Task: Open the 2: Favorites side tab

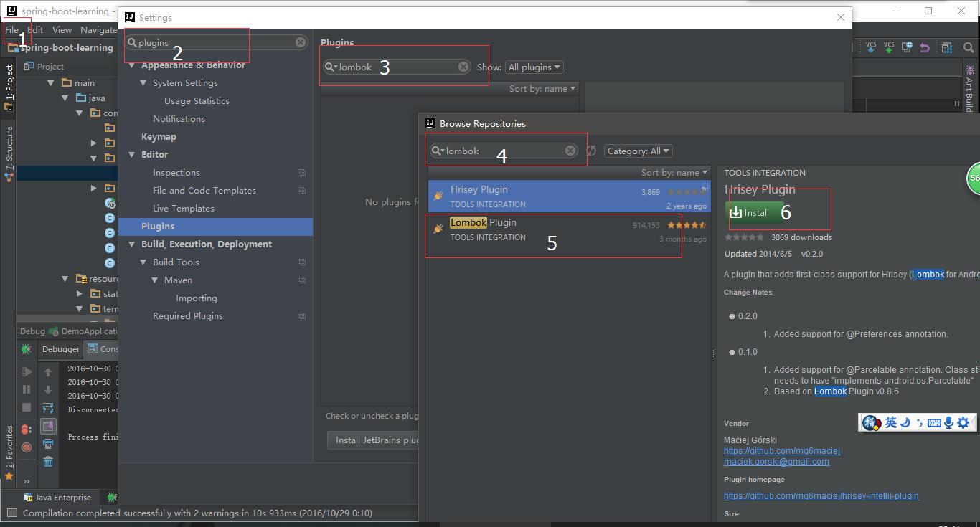Action: tap(9, 452)
